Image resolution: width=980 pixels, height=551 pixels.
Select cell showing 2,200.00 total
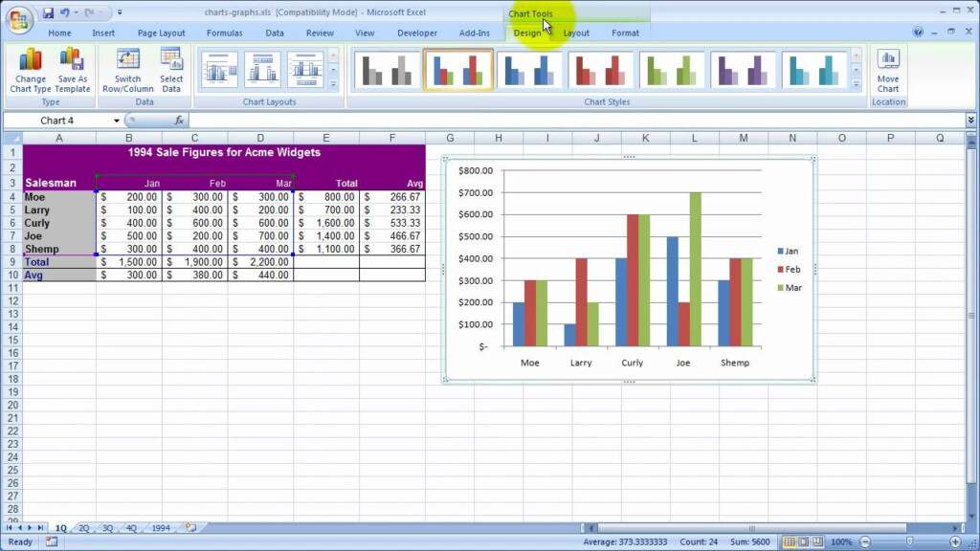point(260,262)
